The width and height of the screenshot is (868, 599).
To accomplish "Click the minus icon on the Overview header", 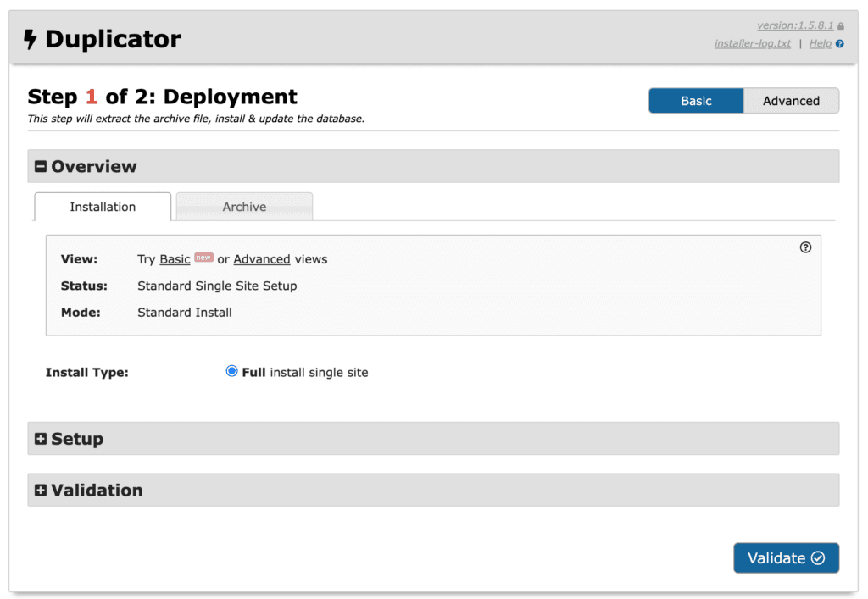I will coord(41,166).
